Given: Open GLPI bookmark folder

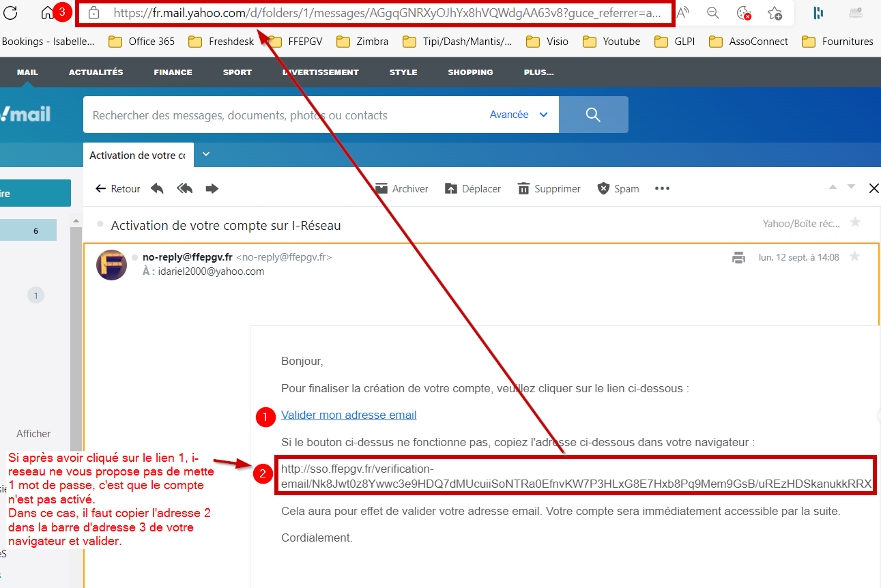Looking at the screenshot, I should (674, 42).
